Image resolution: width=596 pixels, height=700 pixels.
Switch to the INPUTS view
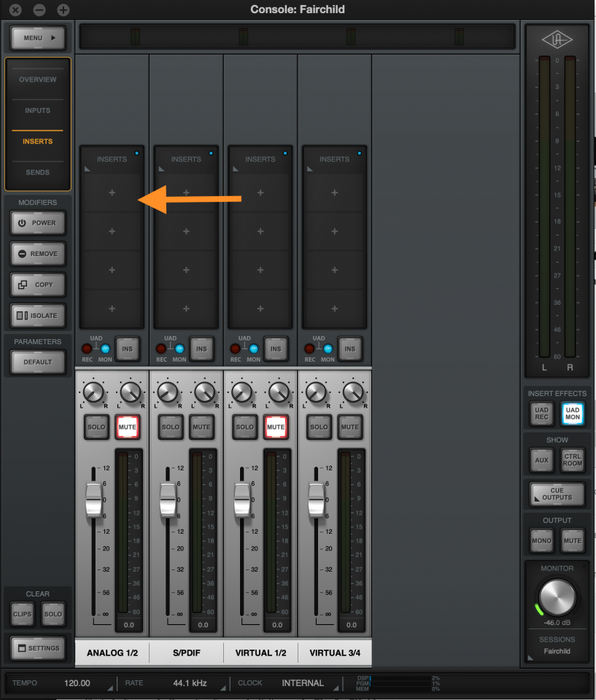point(38,110)
